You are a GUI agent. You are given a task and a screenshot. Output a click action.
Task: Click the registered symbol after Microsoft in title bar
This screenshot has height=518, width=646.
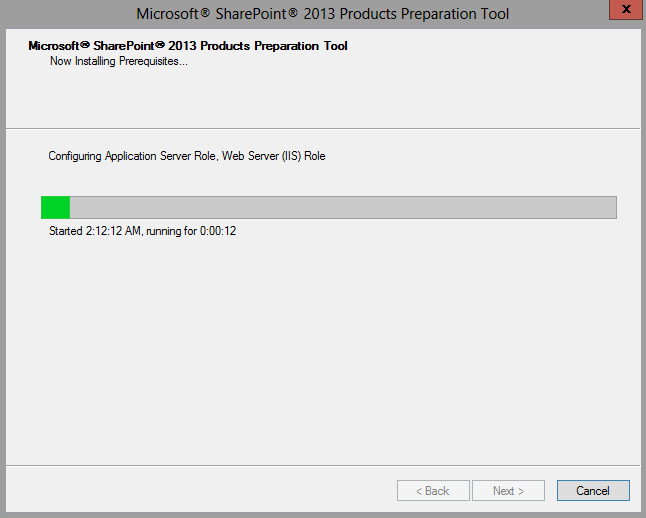[205, 12]
